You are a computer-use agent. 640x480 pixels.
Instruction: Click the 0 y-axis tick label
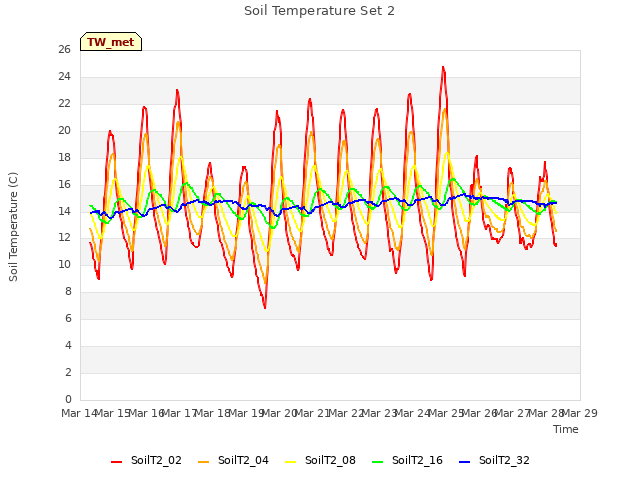click(x=68, y=400)
